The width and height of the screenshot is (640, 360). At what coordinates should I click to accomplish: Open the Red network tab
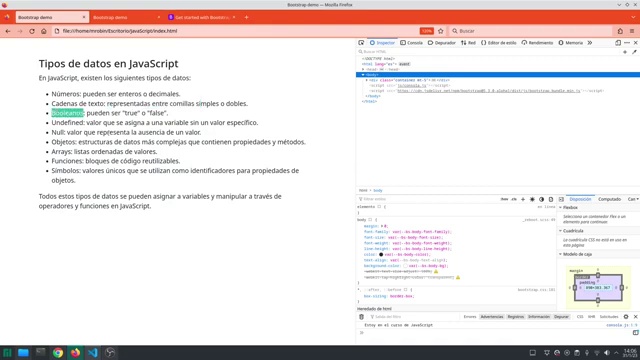tap(468, 42)
